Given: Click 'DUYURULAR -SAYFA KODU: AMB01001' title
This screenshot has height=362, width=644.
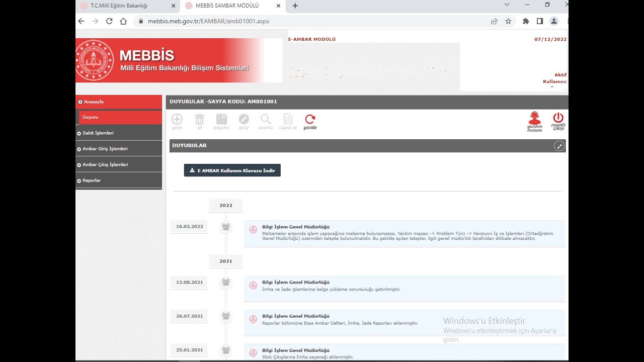Looking at the screenshot, I should click(x=223, y=102).
